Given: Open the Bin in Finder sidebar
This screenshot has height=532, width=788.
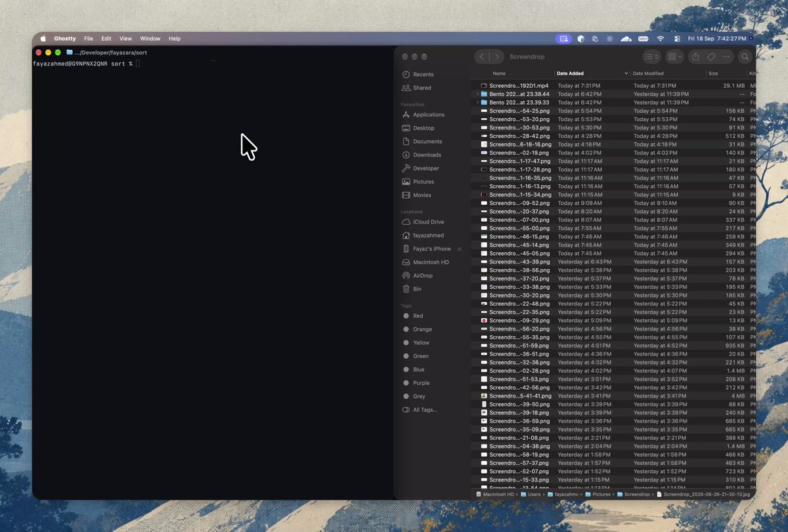Looking at the screenshot, I should click(412, 289).
